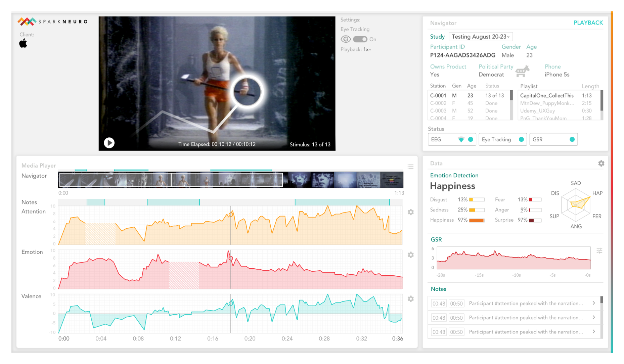This screenshot has height=364, width=624.
Task: Click the third note's 00:50 end time
Action: 456,332
